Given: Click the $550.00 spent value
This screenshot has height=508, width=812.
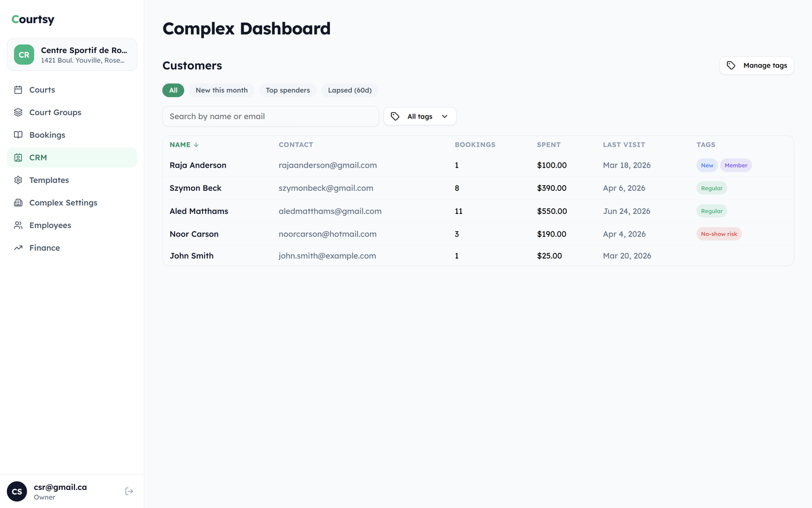Looking at the screenshot, I should tap(552, 211).
